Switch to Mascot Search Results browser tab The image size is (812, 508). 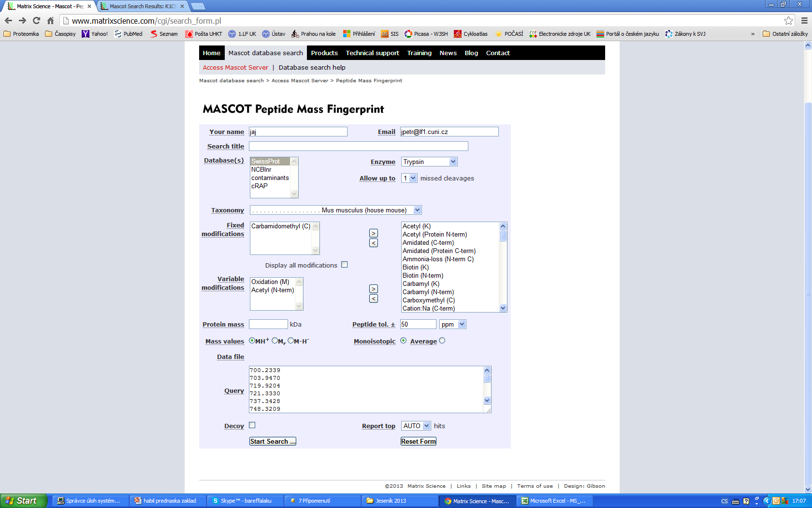click(x=143, y=6)
